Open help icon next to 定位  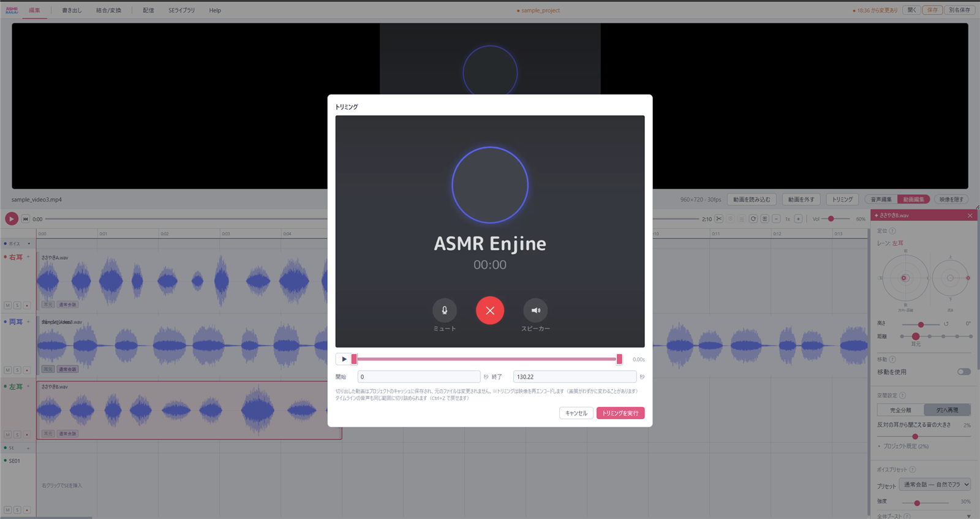892,231
